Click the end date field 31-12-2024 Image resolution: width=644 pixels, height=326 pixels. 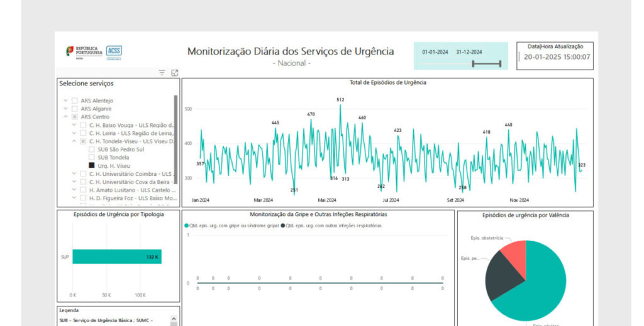[x=469, y=52]
